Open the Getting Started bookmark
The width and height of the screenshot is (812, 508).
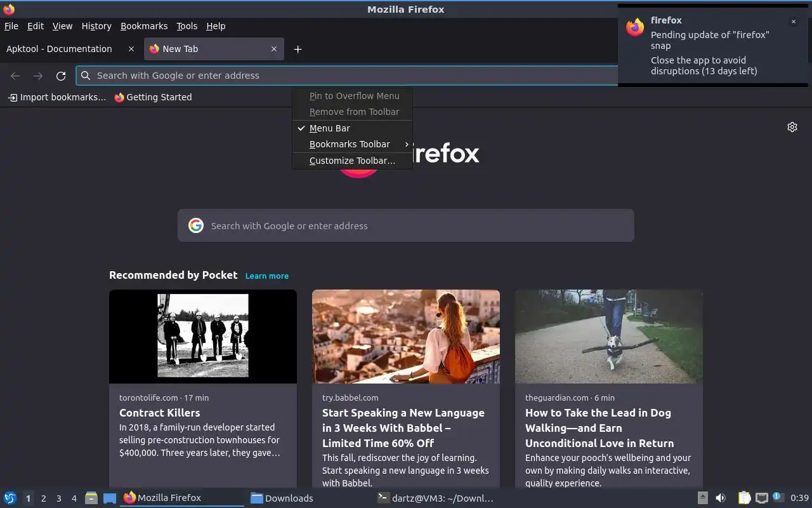(153, 97)
